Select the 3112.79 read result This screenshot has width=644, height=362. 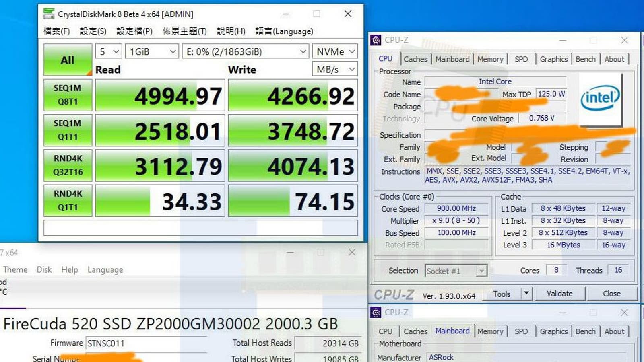tap(160, 165)
